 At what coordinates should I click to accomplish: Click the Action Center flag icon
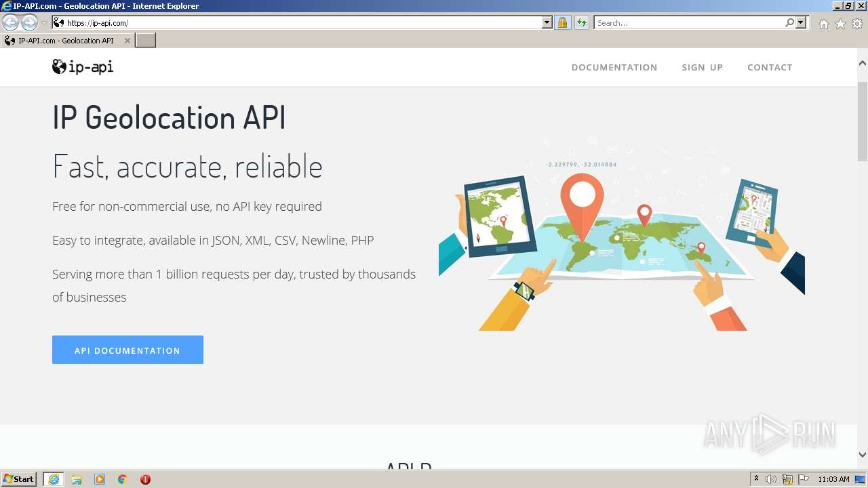pos(804,479)
